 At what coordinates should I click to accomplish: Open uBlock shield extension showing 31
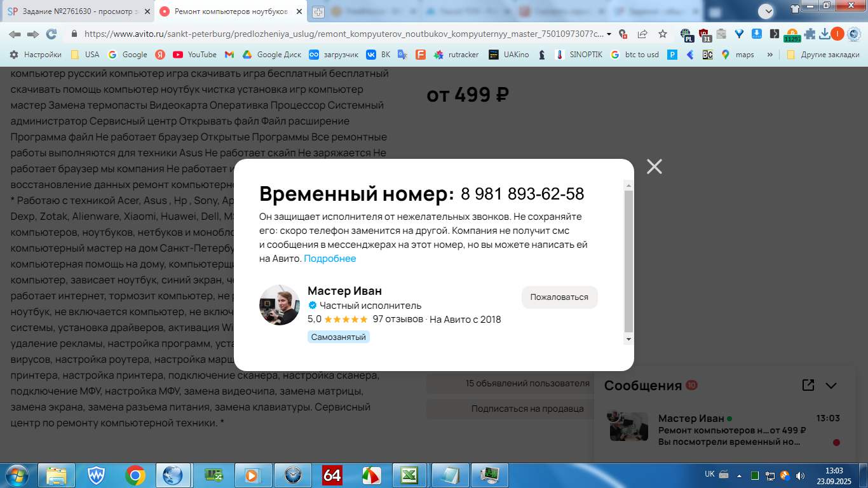click(x=705, y=34)
